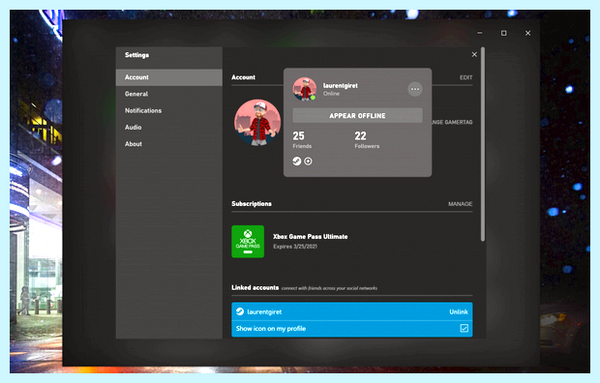Click the large profile avatar picture

pos(258,122)
